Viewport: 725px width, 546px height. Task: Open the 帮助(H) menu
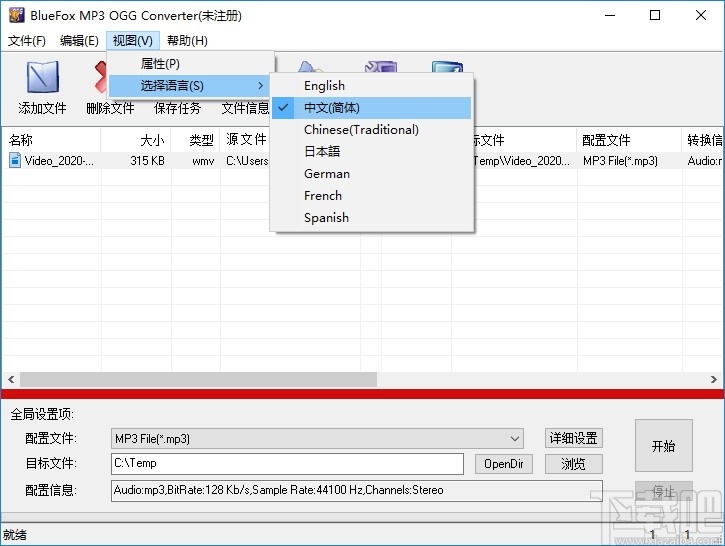(x=187, y=41)
